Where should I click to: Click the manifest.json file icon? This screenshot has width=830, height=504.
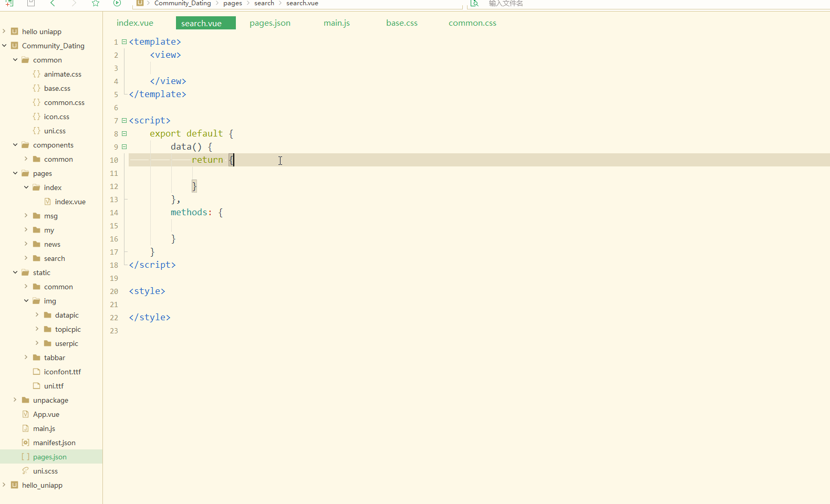(25, 443)
